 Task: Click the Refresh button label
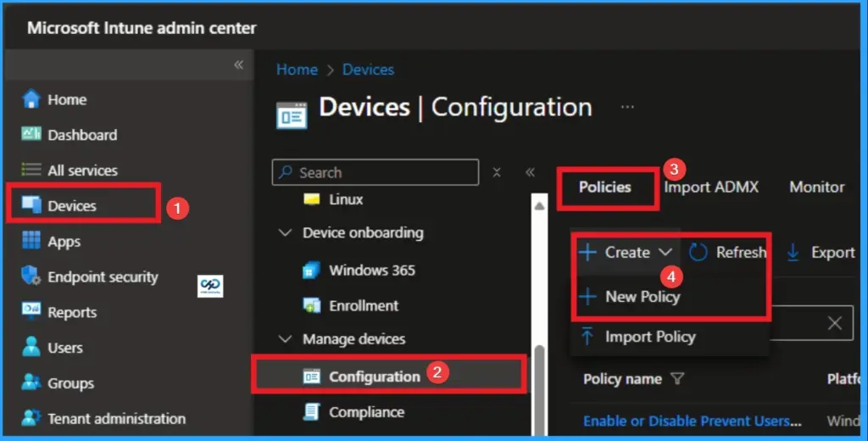(741, 252)
